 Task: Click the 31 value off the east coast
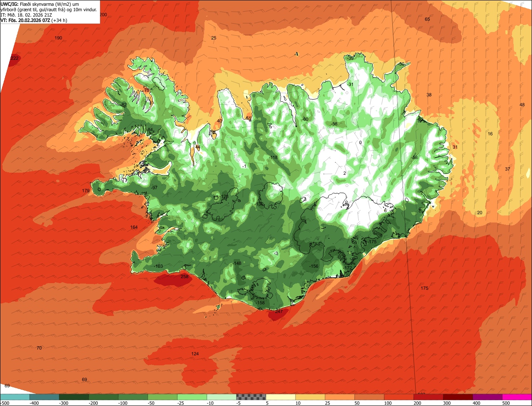pyautogui.click(x=455, y=147)
